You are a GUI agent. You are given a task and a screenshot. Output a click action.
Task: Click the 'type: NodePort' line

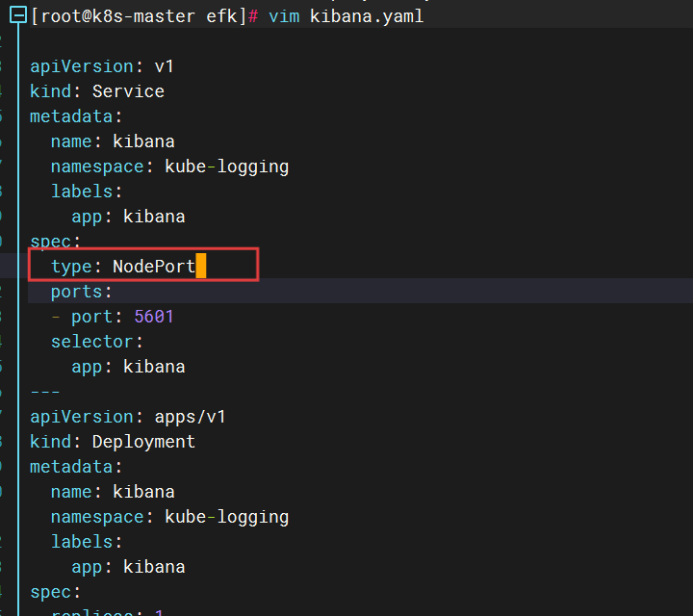click(123, 267)
